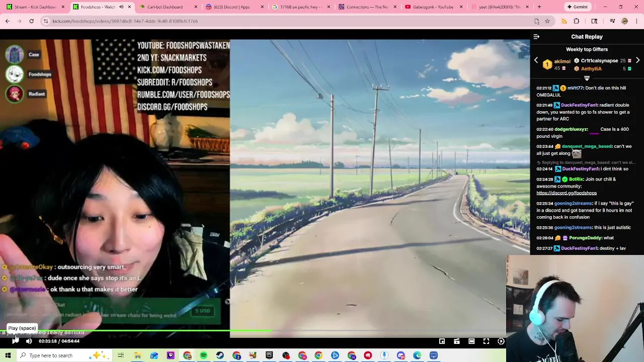View site information icon
This screenshot has height=362, width=644.
(46, 21)
